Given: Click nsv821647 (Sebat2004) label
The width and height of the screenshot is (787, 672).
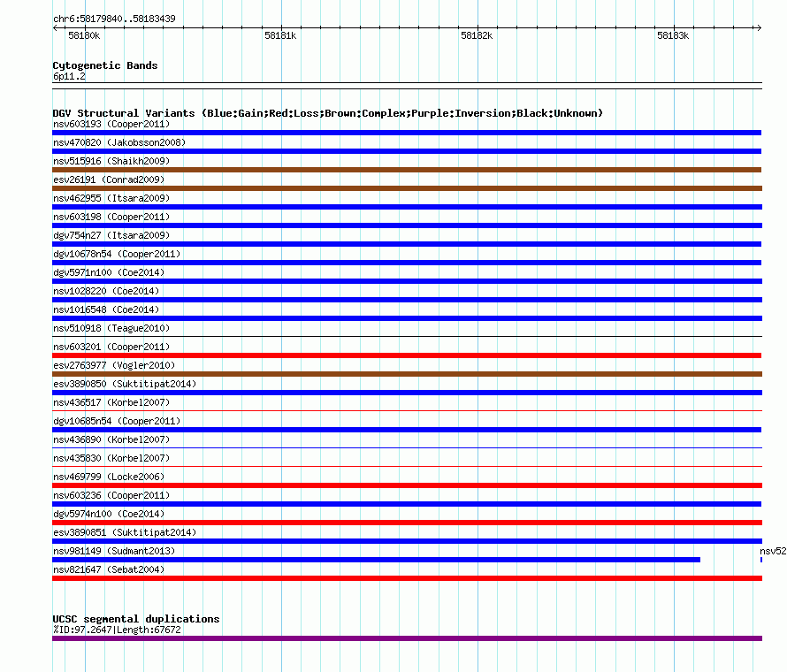Looking at the screenshot, I should pyautogui.click(x=109, y=569).
